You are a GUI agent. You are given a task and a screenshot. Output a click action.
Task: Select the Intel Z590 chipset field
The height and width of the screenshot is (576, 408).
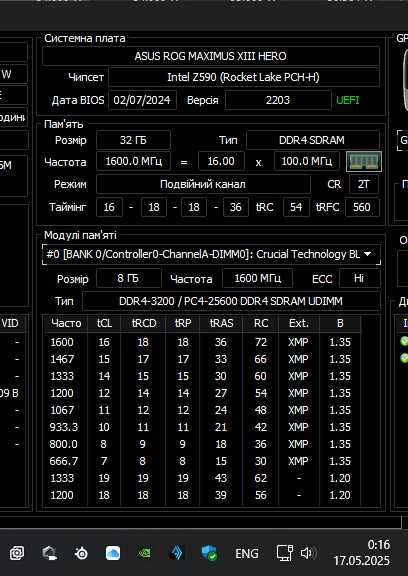[x=243, y=77]
